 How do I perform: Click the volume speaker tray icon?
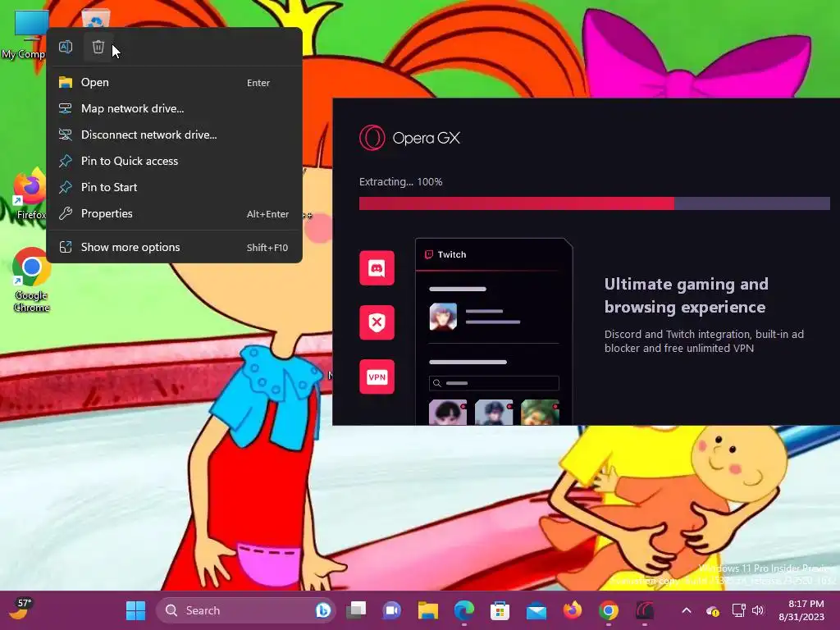[x=758, y=610]
